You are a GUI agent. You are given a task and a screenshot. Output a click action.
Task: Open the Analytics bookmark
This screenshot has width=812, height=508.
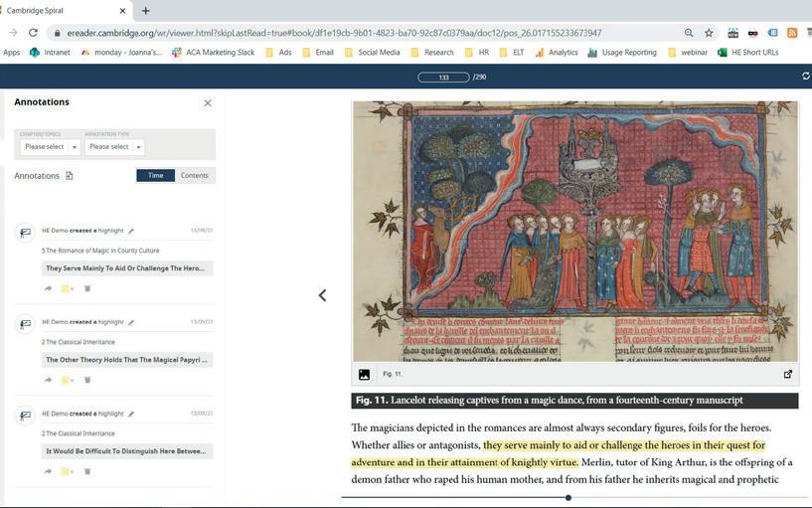[557, 53]
